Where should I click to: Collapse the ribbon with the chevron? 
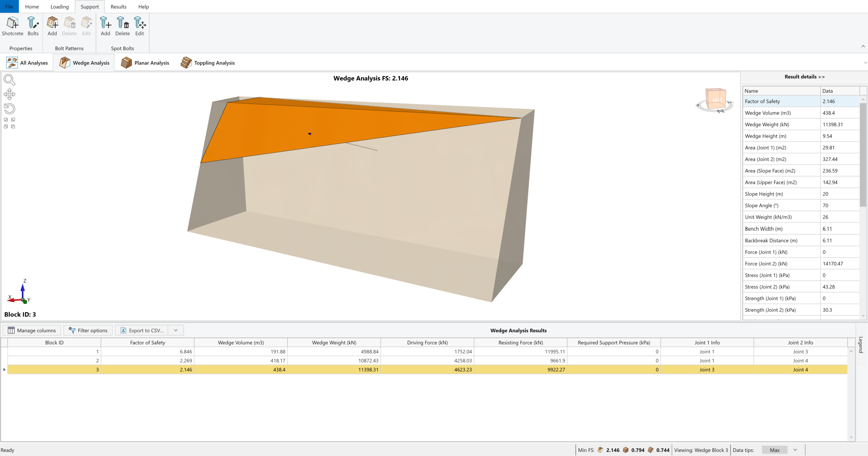click(x=863, y=46)
